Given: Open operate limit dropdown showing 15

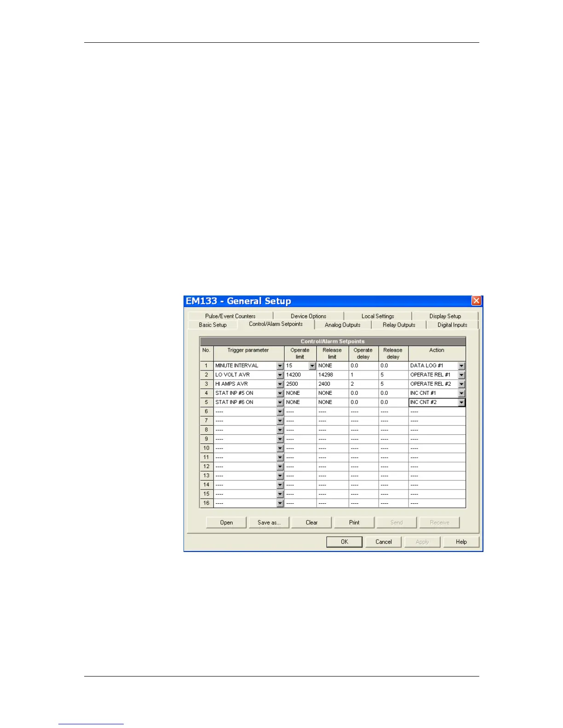Looking at the screenshot, I should pos(312,366).
